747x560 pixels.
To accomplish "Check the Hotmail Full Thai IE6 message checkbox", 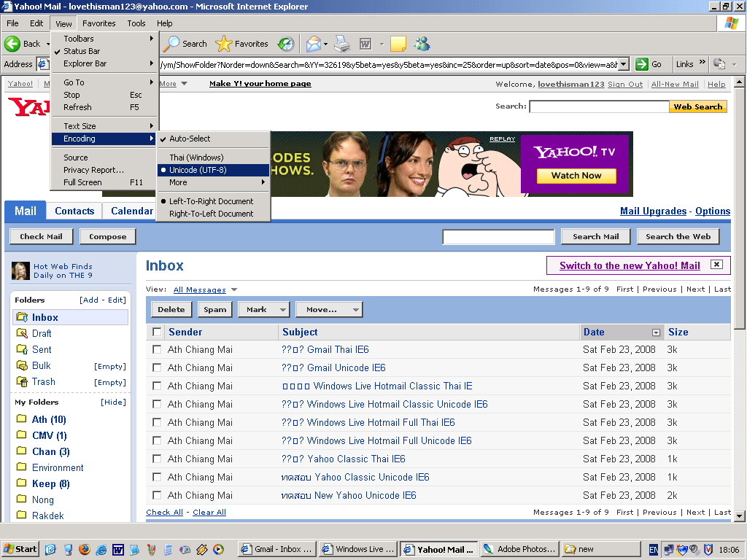I will coord(157,422).
